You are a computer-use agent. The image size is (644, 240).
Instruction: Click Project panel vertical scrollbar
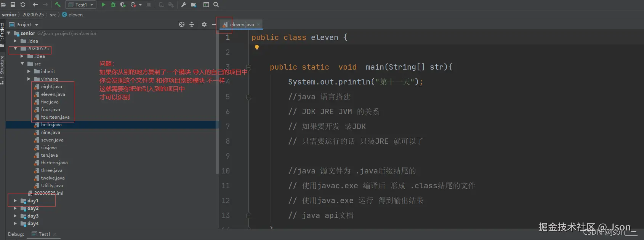217,102
